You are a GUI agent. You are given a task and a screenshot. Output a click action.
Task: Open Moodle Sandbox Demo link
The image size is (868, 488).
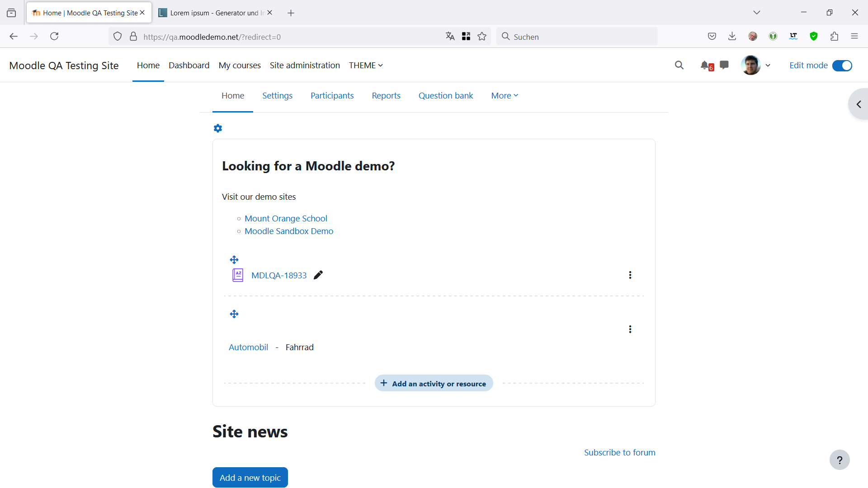289,231
